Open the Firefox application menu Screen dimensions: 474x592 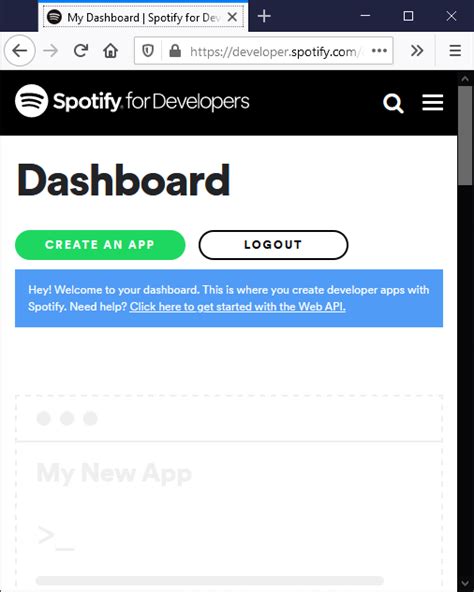455,51
